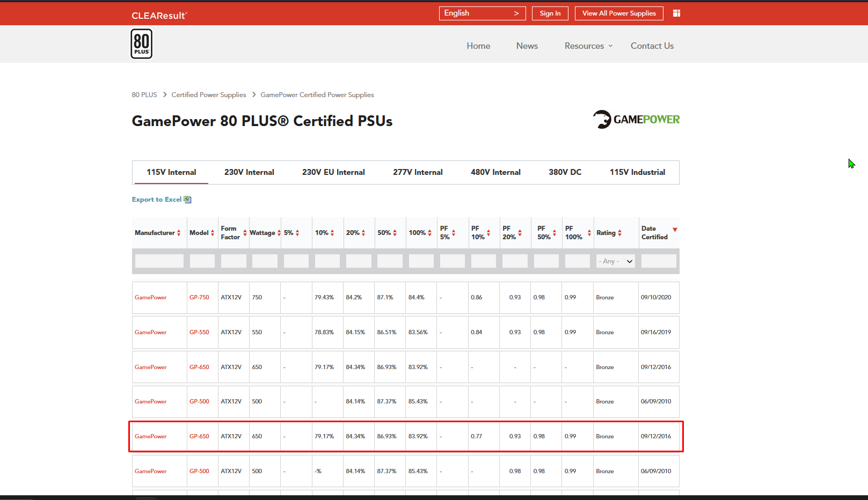Click the GamePower brand logo
Image resolution: width=868 pixels, height=500 pixels.
pyautogui.click(x=636, y=119)
